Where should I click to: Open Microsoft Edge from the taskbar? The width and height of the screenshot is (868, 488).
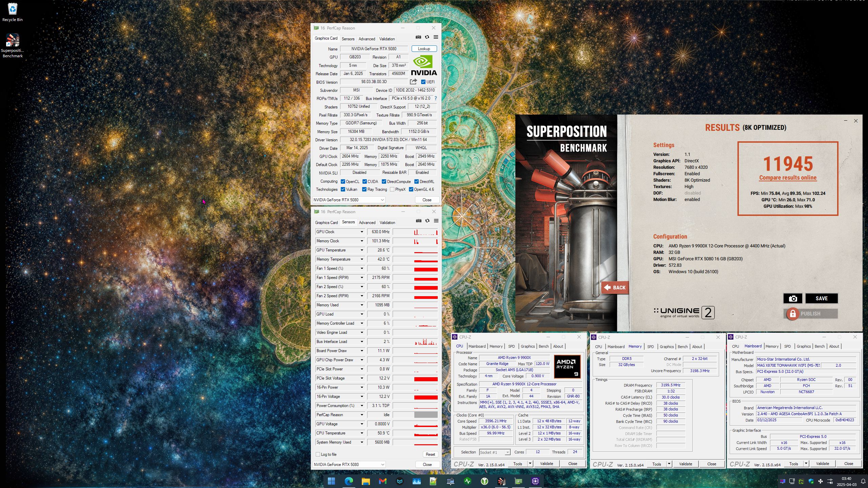click(349, 481)
